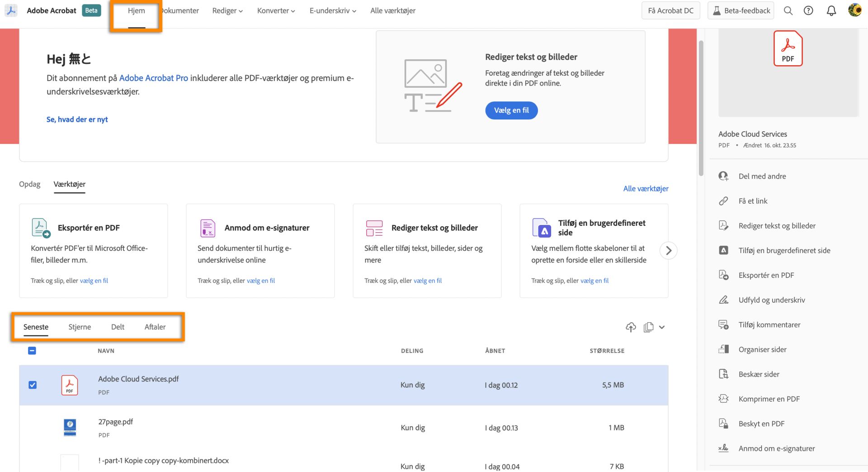The width and height of the screenshot is (868, 472).
Task: Click the Rediger tekst og billeder sidebar icon
Action: click(x=723, y=225)
